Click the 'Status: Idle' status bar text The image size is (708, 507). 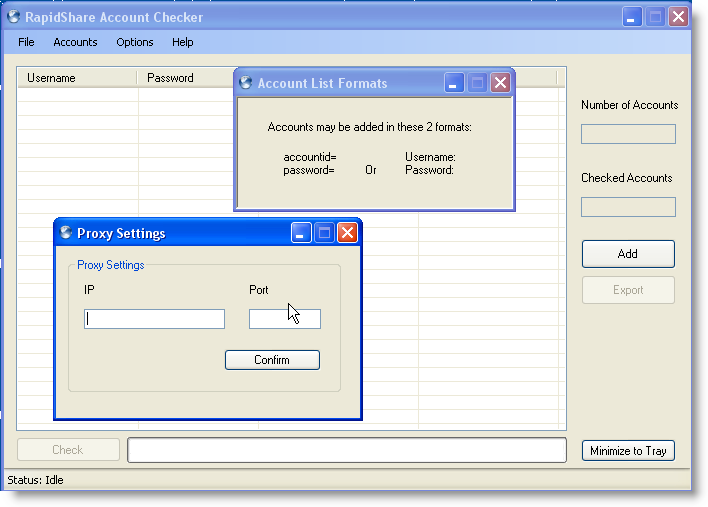[x=35, y=480]
